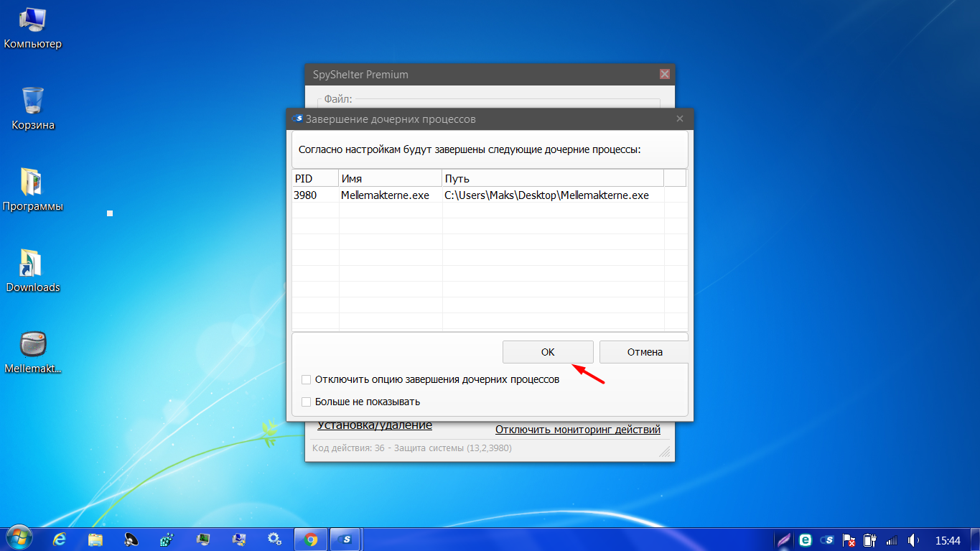Image resolution: width=980 pixels, height=551 pixels.
Task: Click the black speaker icon in taskbar
Action: point(131,539)
